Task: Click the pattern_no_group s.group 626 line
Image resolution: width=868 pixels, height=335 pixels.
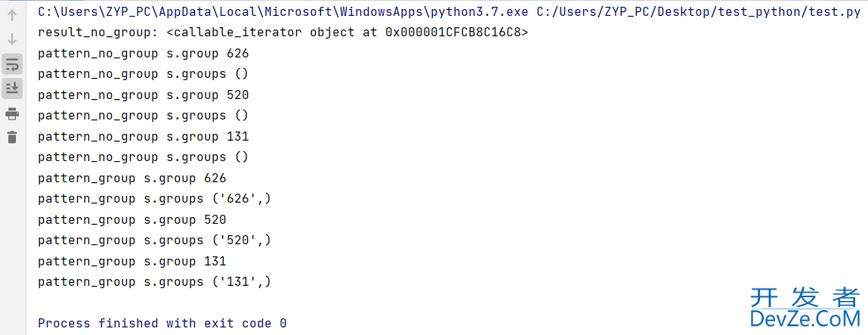Action: (144, 54)
